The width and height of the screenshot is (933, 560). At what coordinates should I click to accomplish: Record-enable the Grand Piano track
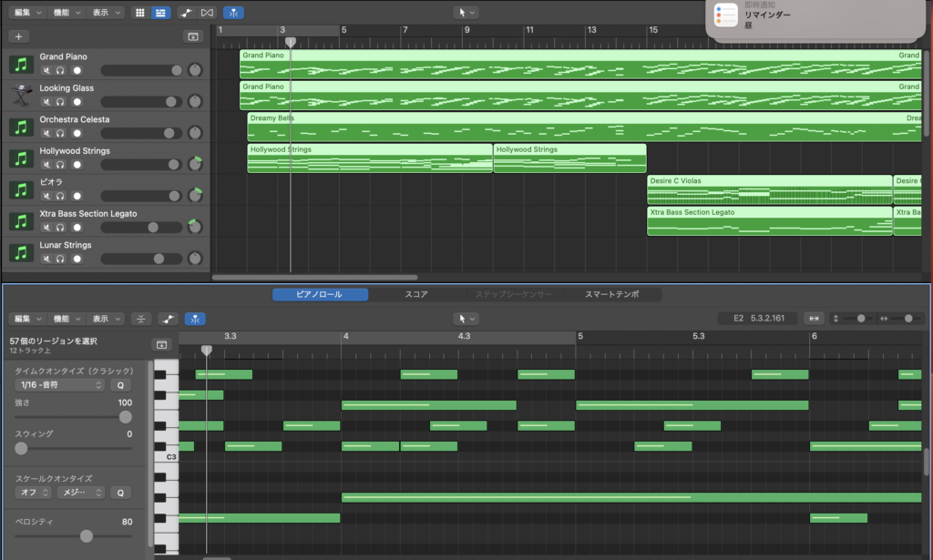tap(77, 71)
